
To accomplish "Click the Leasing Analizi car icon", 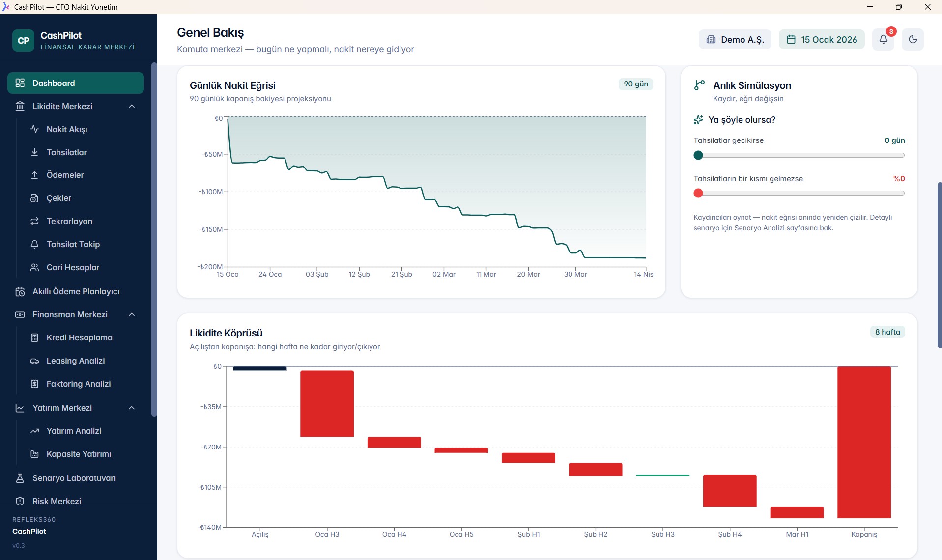I will tap(34, 361).
